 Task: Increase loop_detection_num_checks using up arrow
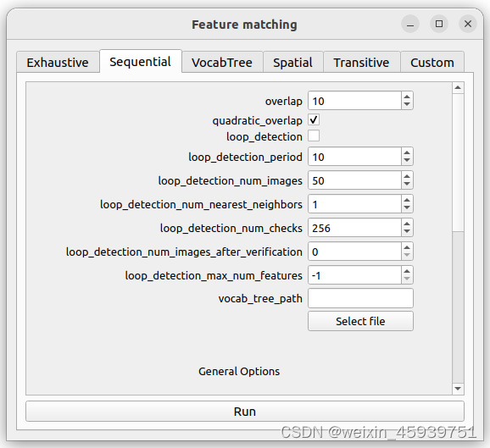(407, 224)
